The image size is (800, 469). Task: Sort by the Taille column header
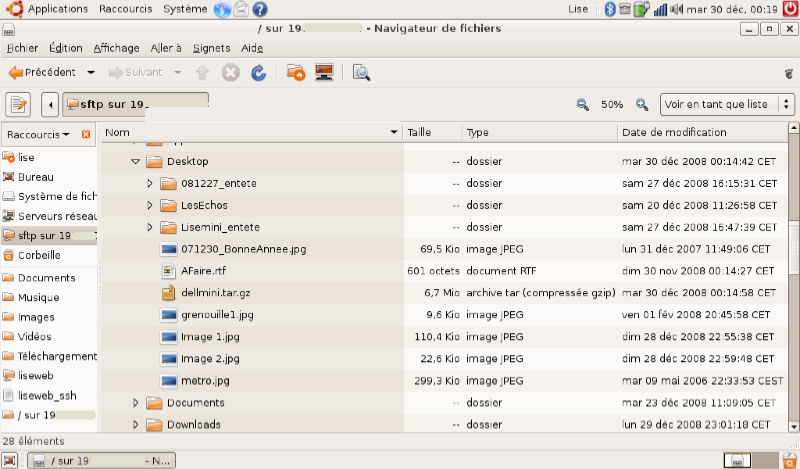431,132
